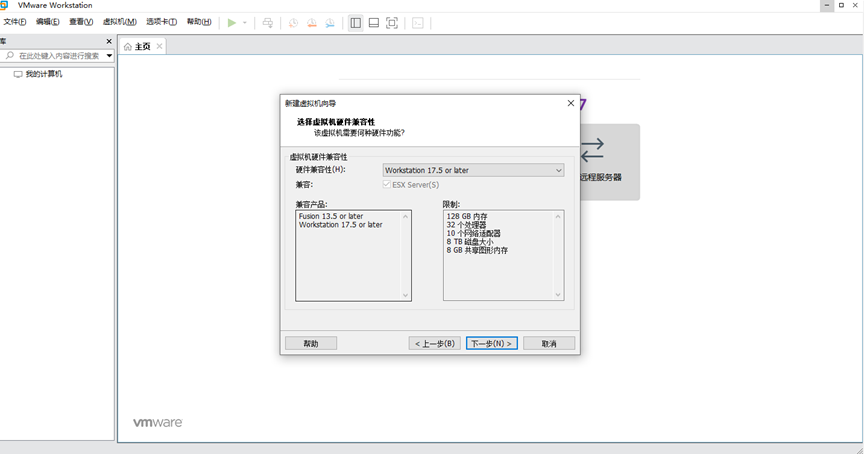Click up arrow of limits list scrollbar
The width and height of the screenshot is (864, 454).
[x=558, y=217]
